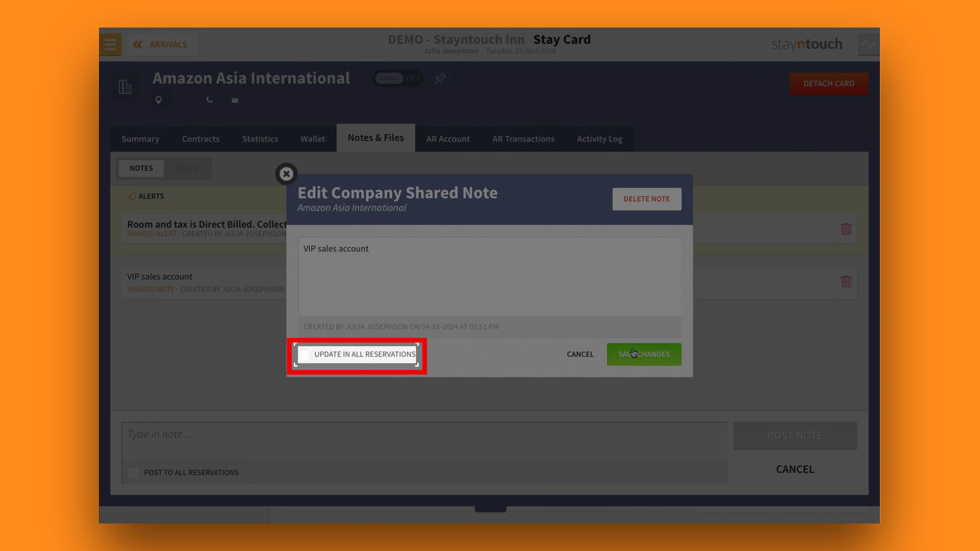Enable Post to All Reservations checkbox
Viewport: 980px width, 551px height.
[134, 473]
